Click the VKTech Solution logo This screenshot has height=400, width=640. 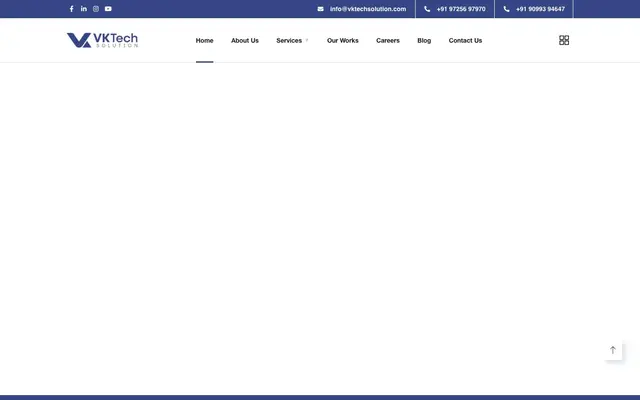[102, 40]
